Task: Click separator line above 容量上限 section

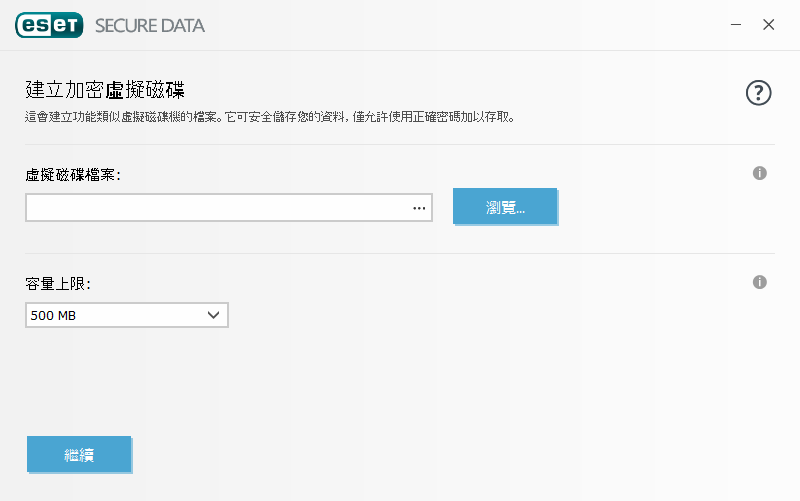Action: pyautogui.click(x=400, y=253)
